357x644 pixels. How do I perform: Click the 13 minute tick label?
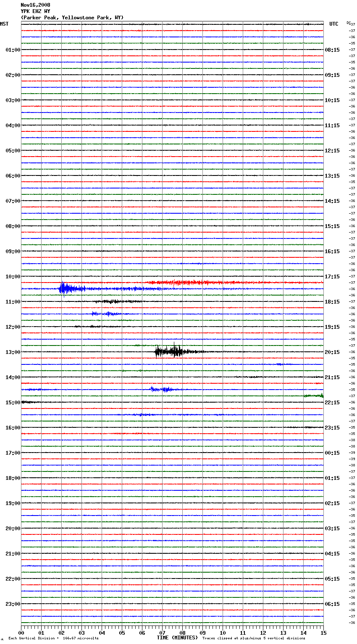[283, 633]
